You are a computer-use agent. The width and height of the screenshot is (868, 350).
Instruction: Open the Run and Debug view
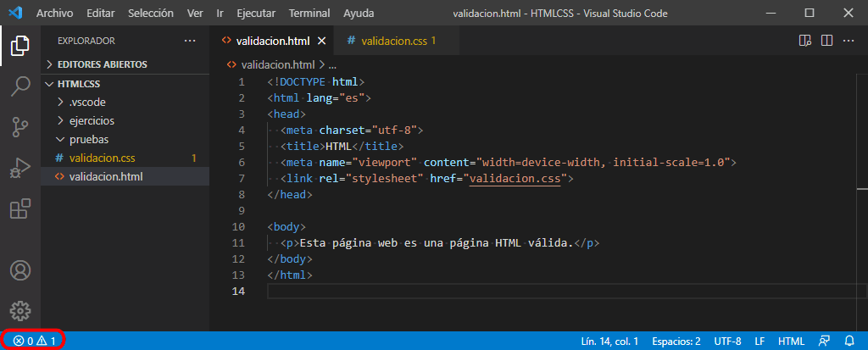[20, 168]
